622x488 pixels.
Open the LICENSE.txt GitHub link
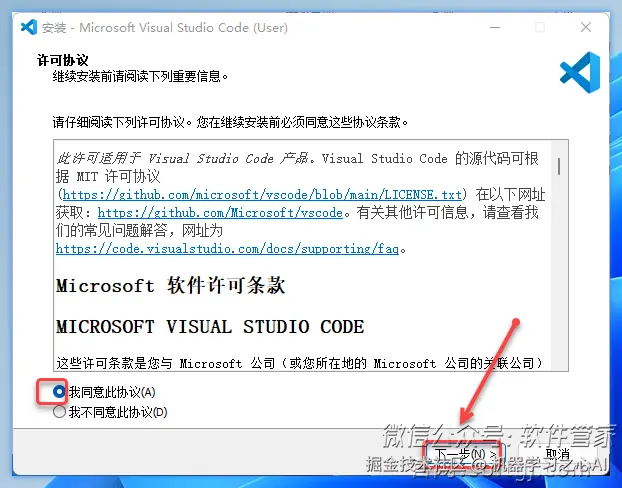(x=262, y=195)
